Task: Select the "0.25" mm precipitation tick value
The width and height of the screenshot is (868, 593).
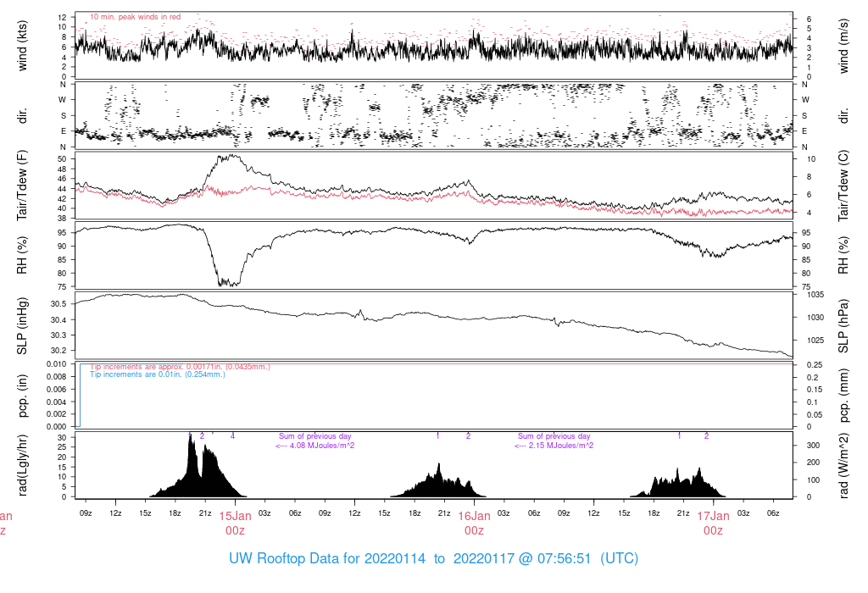Action: 813,364
